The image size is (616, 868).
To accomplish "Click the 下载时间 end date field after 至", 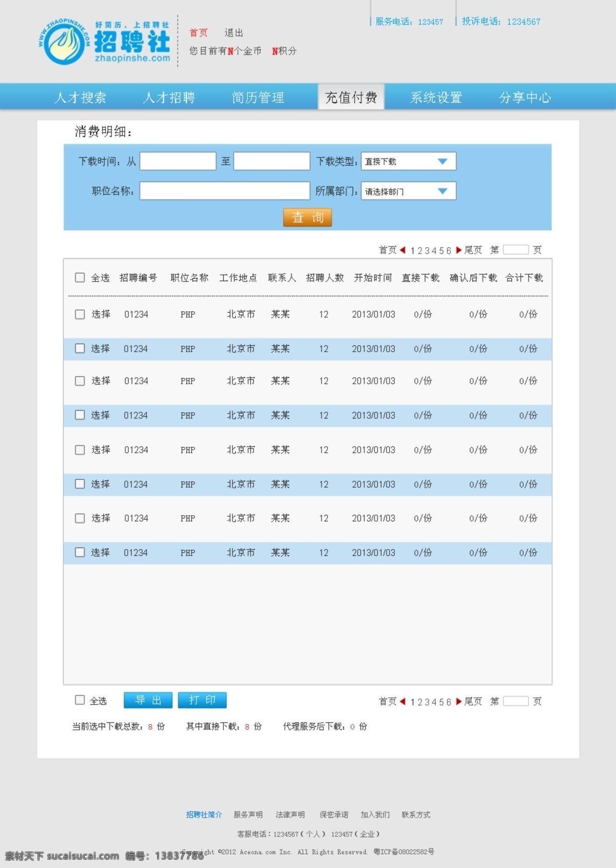I will point(272,161).
